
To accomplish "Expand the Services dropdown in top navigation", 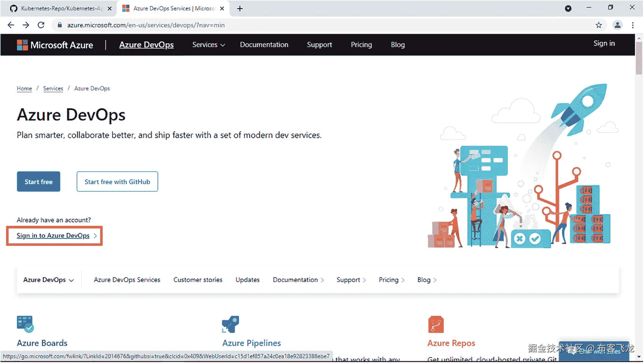I will coord(209,45).
